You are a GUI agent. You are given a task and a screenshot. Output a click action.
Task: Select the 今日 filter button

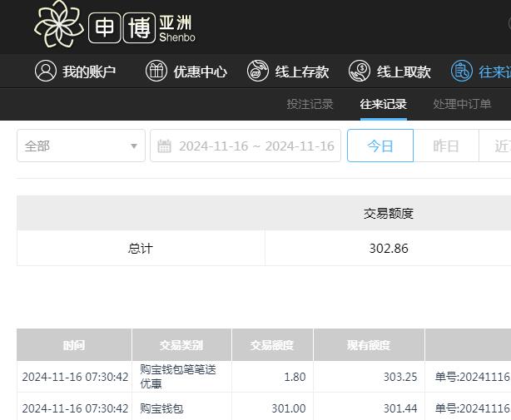[380, 146]
